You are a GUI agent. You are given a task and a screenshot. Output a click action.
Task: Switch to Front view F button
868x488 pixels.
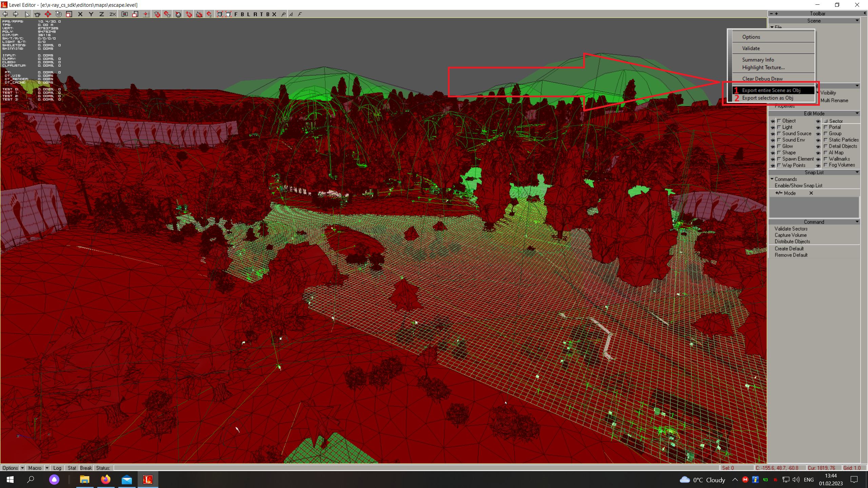(236, 14)
